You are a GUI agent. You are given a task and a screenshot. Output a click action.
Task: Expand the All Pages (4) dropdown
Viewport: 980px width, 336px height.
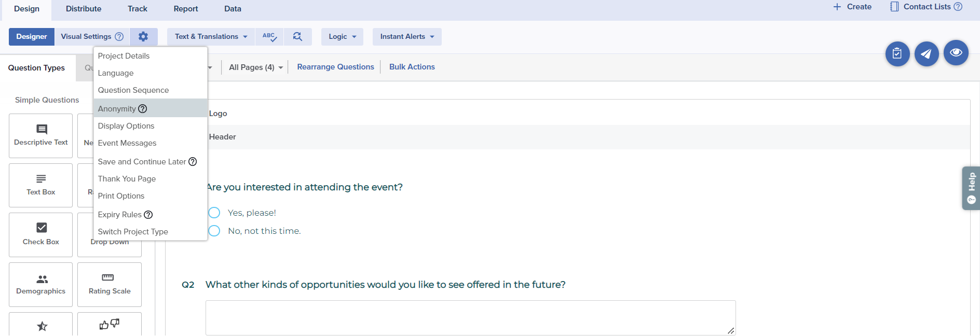256,67
